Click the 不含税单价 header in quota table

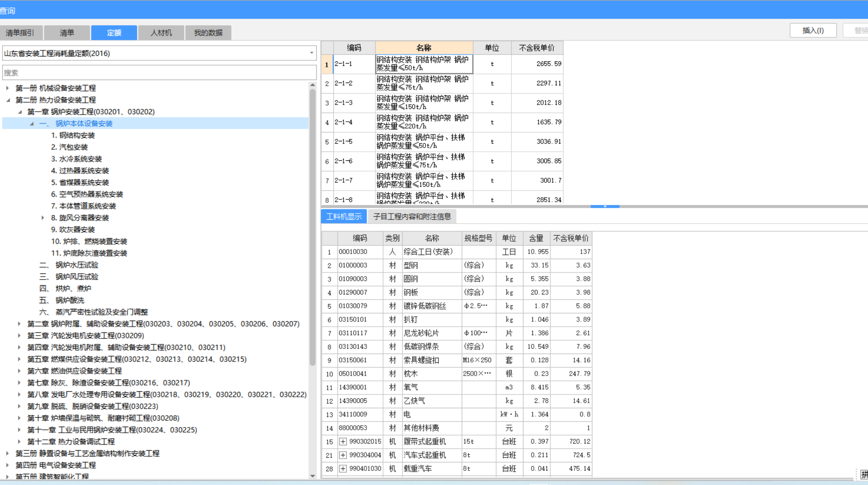point(537,48)
